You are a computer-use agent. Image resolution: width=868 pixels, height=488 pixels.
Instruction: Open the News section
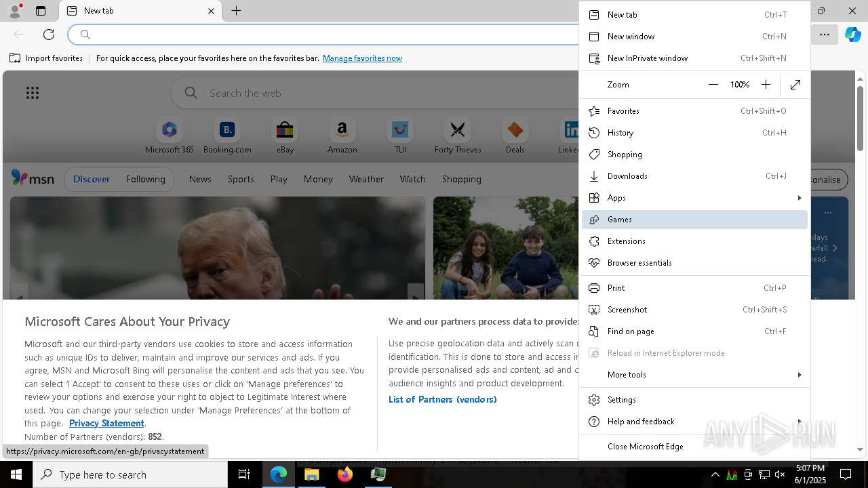[x=200, y=179]
